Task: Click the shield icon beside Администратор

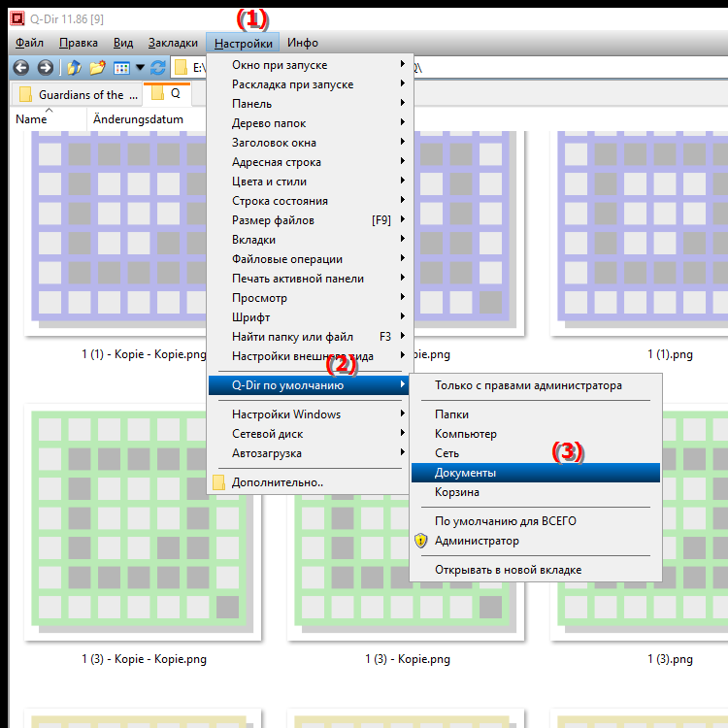Action: click(x=420, y=541)
